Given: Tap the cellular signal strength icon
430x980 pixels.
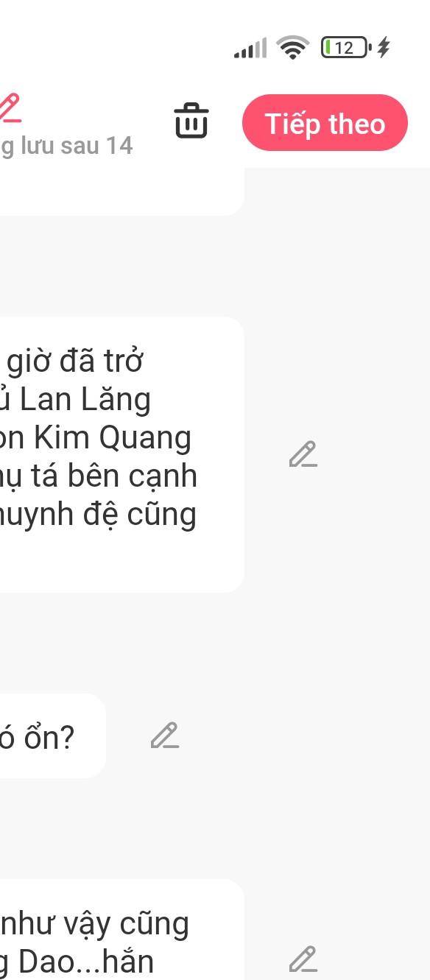Looking at the screenshot, I should pyautogui.click(x=250, y=49).
